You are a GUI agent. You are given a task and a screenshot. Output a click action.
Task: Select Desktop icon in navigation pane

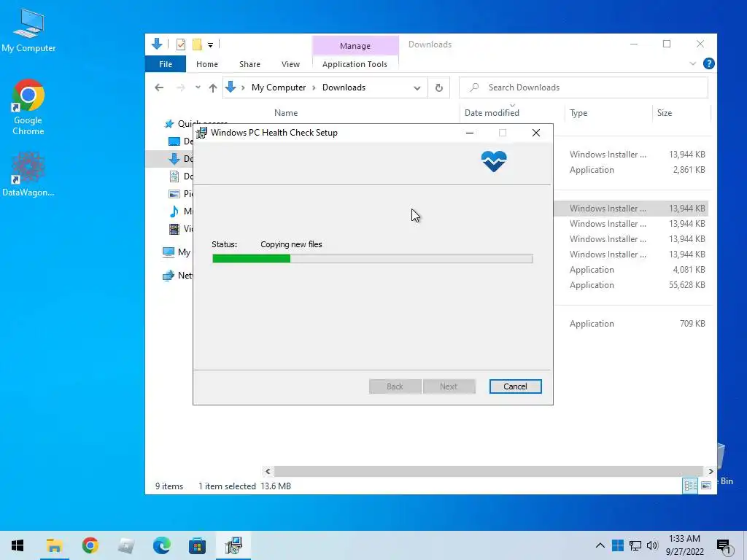tap(174, 141)
